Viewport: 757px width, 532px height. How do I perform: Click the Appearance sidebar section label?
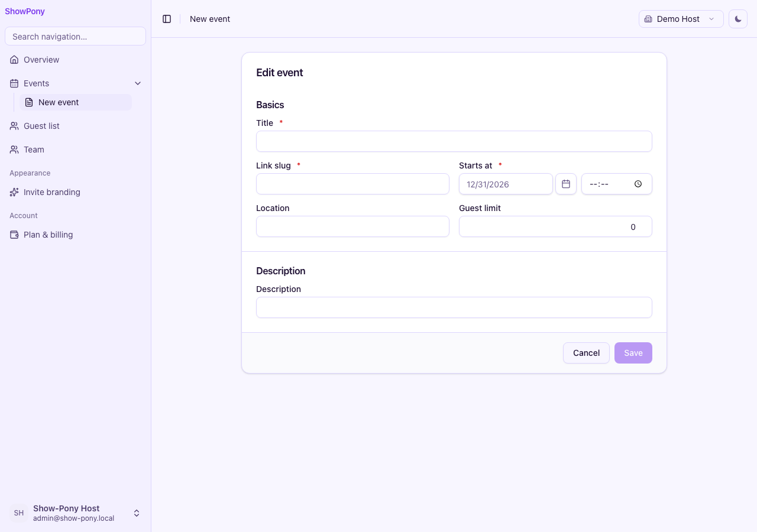tap(30, 173)
